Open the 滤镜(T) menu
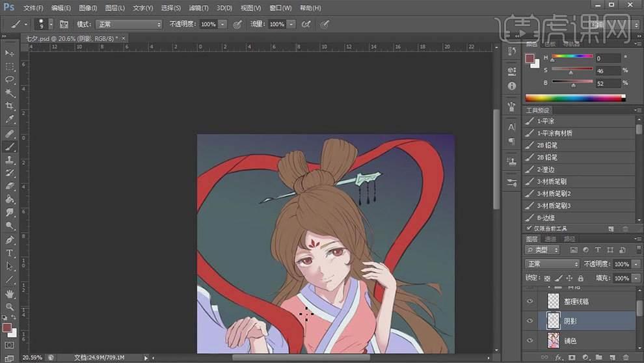Viewport: 644px width, 363px height. [x=198, y=8]
